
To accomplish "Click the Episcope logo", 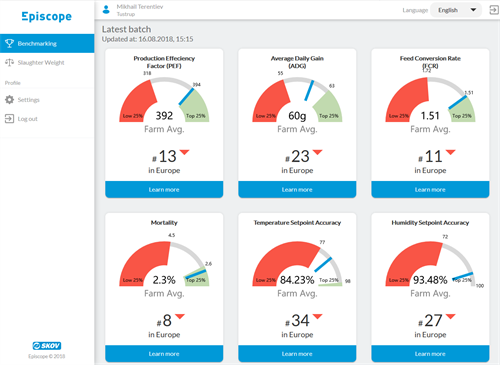I will point(46,17).
